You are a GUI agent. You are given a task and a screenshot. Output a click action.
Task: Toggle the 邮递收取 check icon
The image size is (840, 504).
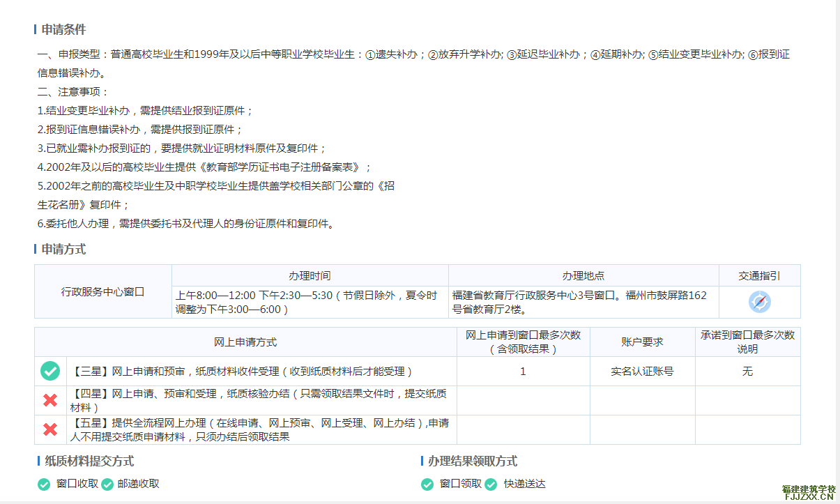107,484
